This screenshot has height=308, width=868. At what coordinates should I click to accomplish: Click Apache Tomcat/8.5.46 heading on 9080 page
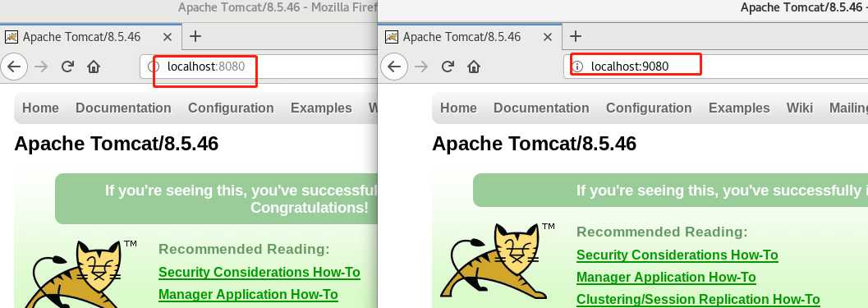tap(535, 144)
